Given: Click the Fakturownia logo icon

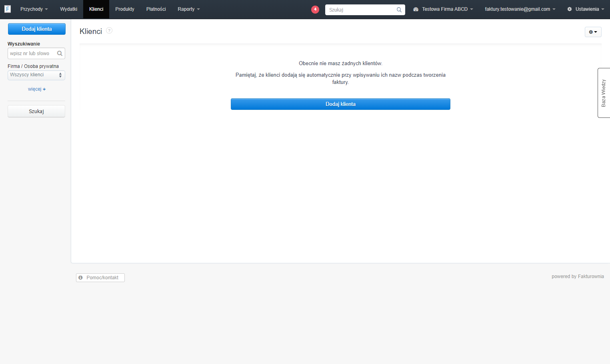Looking at the screenshot, I should [8, 9].
